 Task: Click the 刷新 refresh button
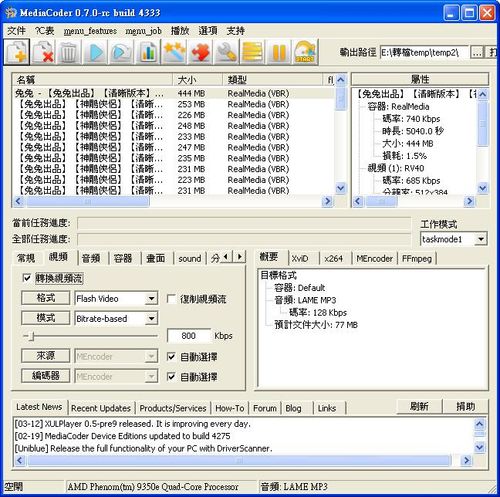[419, 407]
